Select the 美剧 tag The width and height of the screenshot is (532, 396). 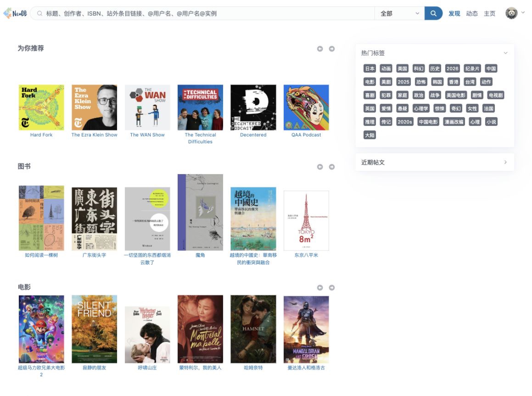point(386,82)
